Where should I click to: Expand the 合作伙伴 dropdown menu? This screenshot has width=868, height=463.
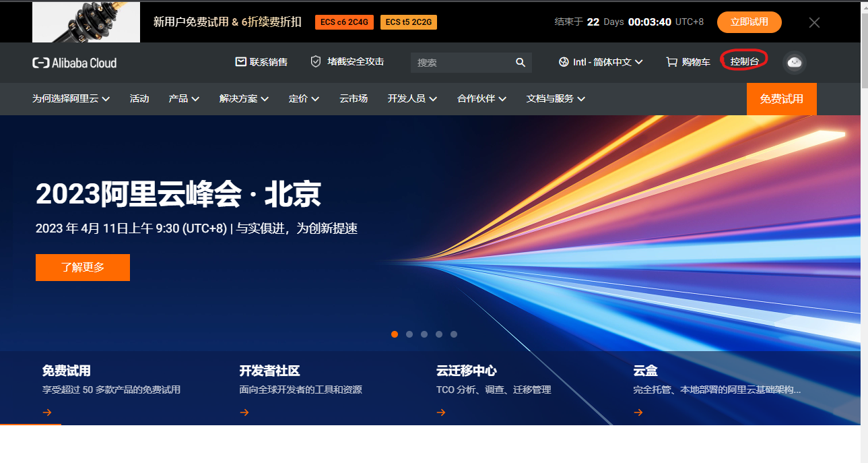coord(481,98)
